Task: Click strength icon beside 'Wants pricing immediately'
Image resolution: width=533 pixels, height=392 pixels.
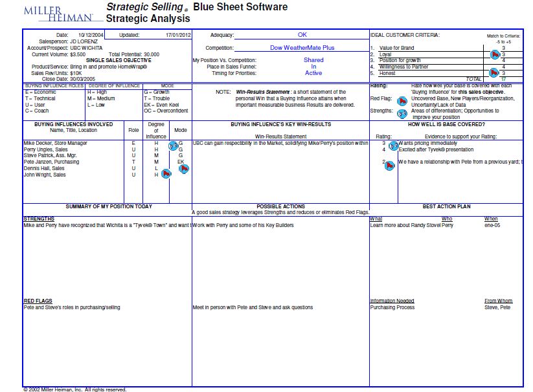Action: [394, 146]
